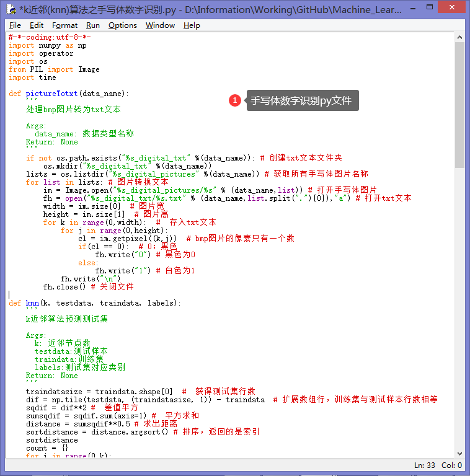Click the 'dif = np.tile' line
Viewport: 470px width, 476px height.
[x=231, y=400]
